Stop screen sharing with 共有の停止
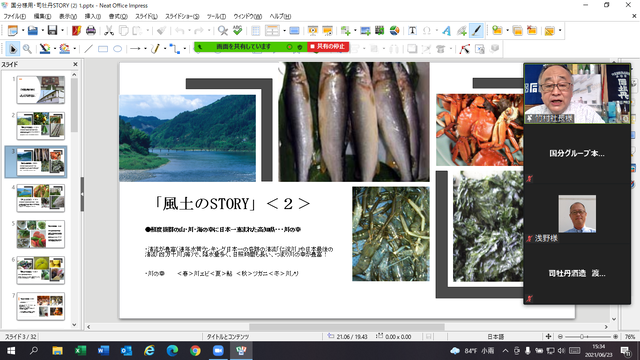 (328, 47)
